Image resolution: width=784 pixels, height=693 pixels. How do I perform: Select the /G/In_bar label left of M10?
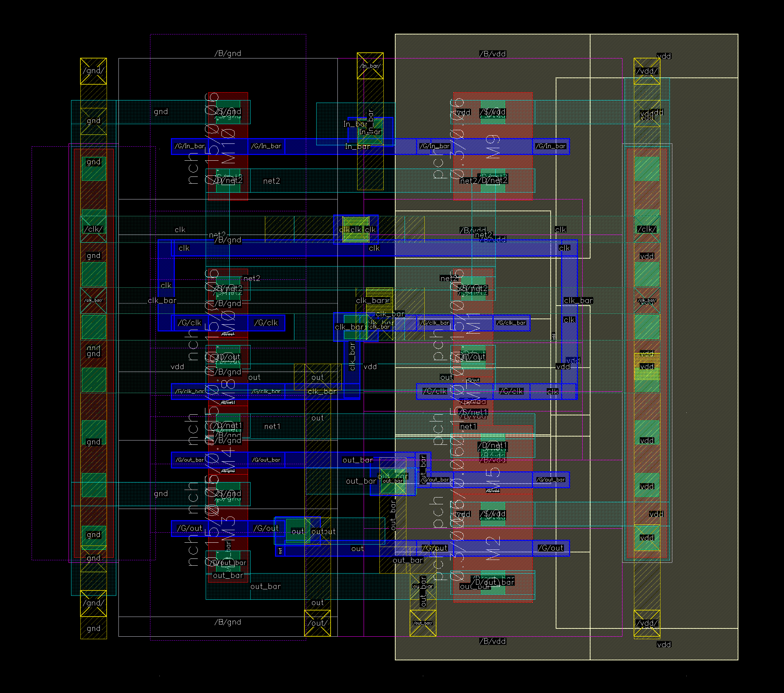[190, 146]
